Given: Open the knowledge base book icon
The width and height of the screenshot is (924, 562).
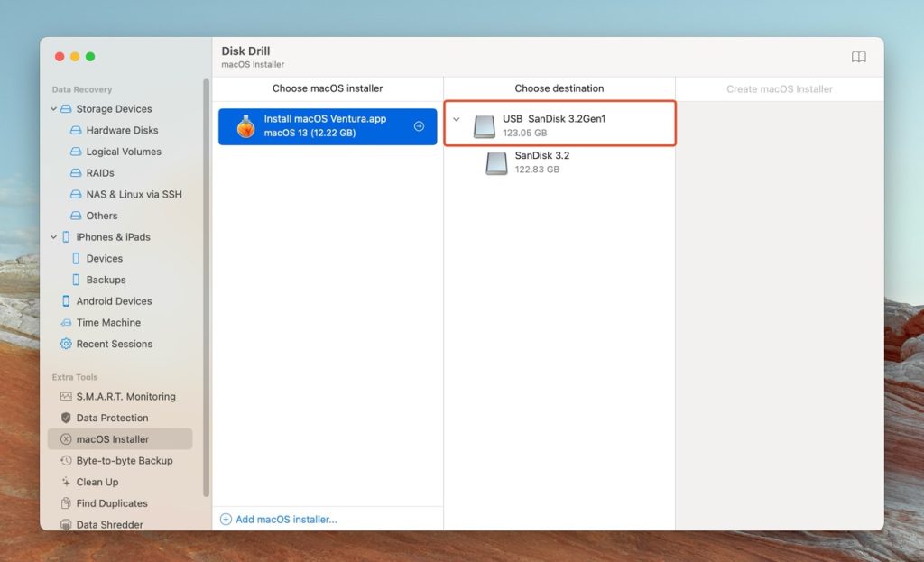Looking at the screenshot, I should pyautogui.click(x=858, y=56).
